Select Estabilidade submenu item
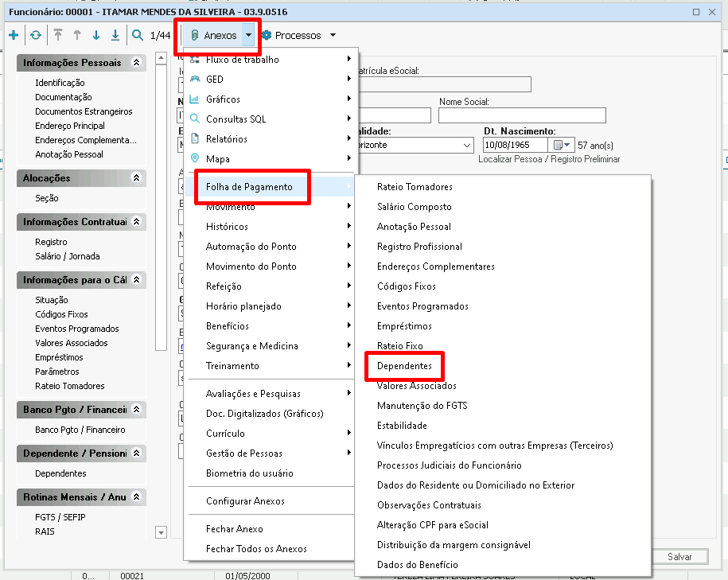728x580 pixels. (402, 426)
